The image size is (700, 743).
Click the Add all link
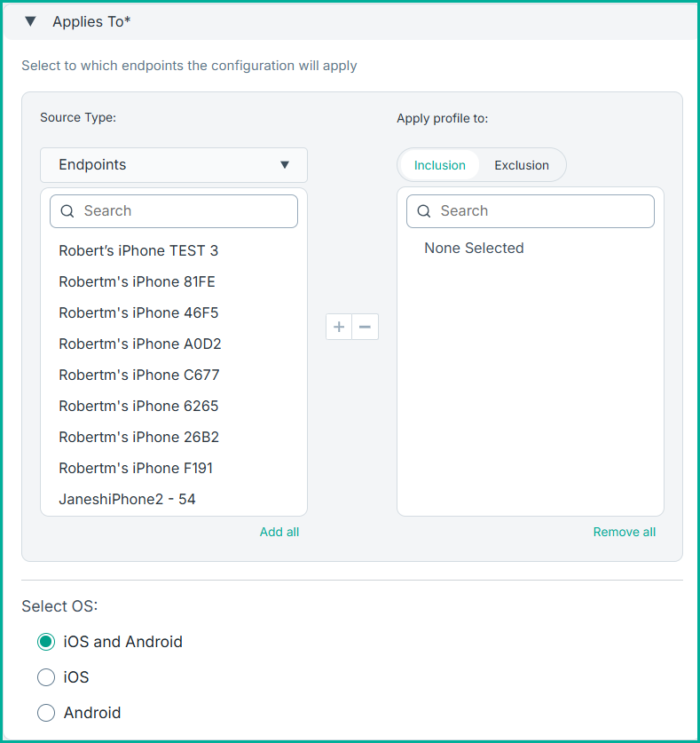[279, 532]
